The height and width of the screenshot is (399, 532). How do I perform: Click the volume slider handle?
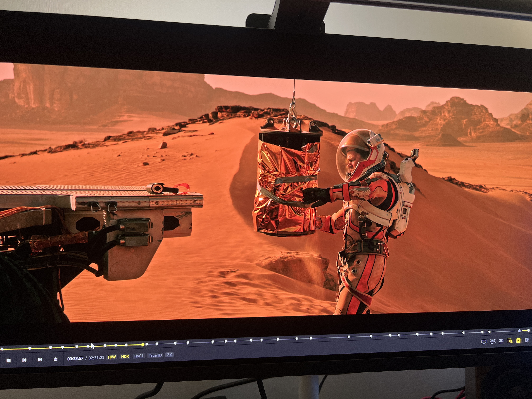pos(528,331)
